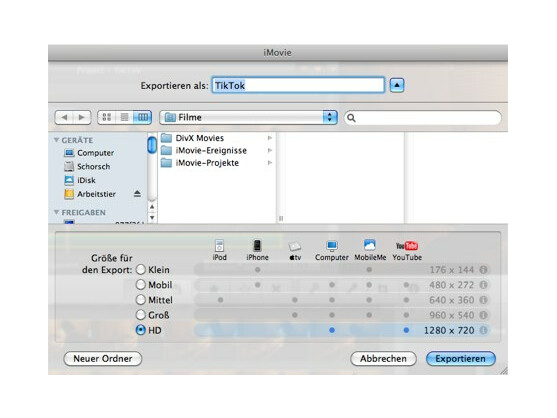
Task: Click the sidebar scroll up arrow
Action: tap(152, 207)
